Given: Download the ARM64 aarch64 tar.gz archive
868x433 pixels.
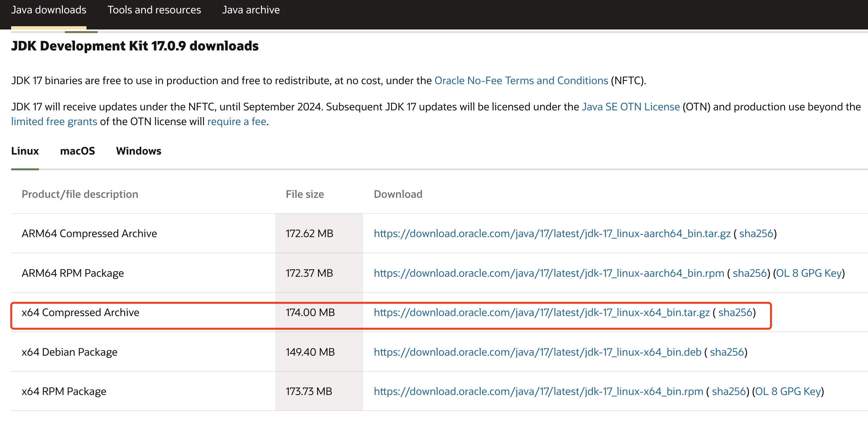Looking at the screenshot, I should [552, 234].
